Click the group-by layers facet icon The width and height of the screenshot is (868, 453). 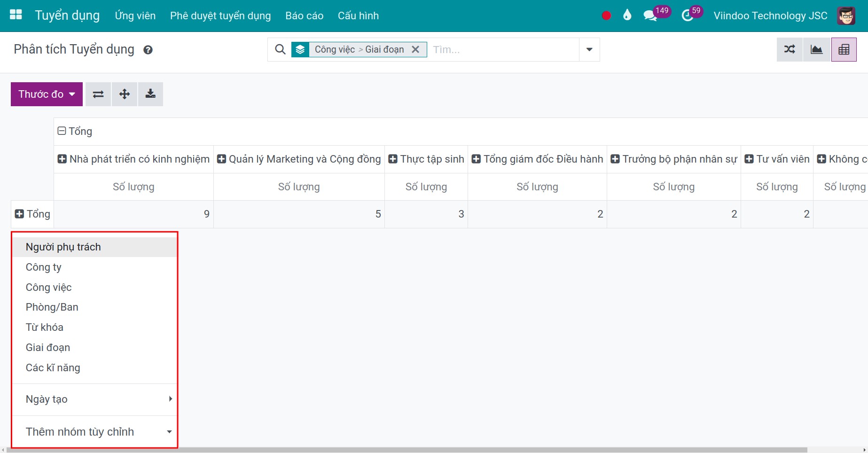[300, 49]
